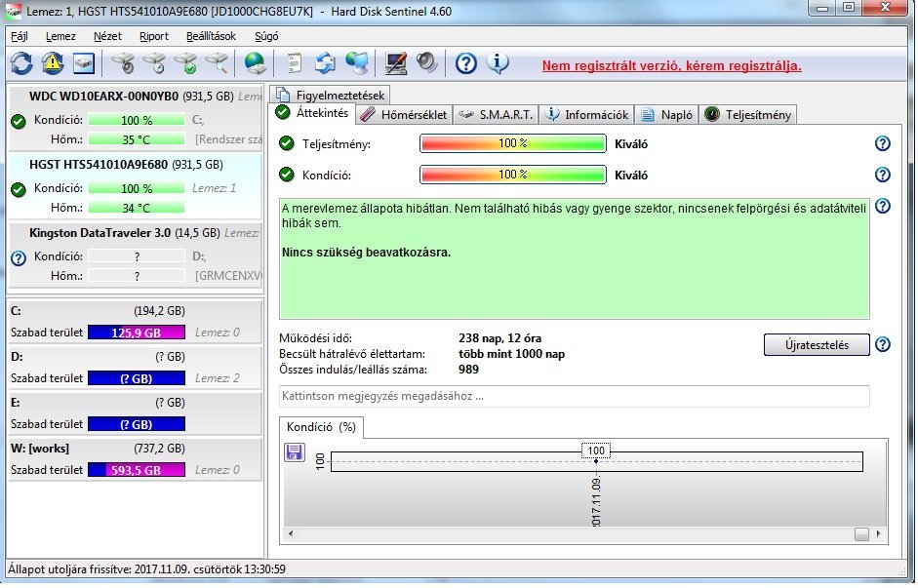This screenshot has height=588, width=918.
Task: Click the globe over disk toolbar icon
Action: [x=255, y=63]
